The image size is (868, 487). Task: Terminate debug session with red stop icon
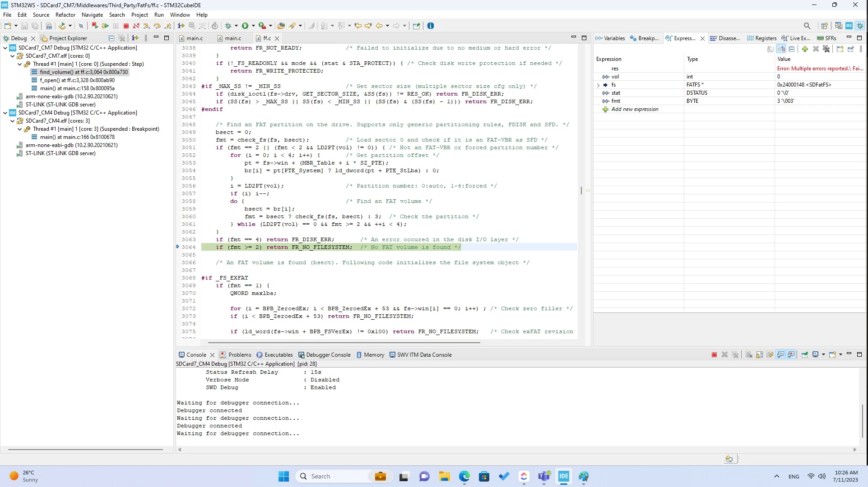point(126,26)
